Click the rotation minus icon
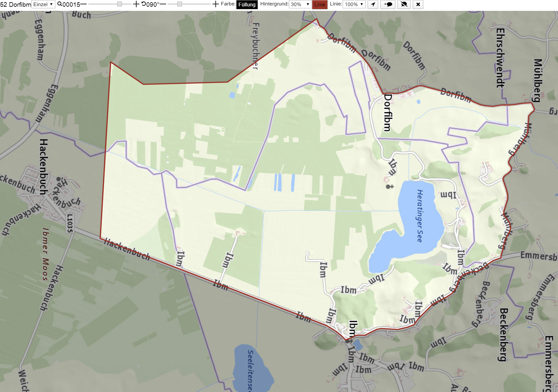 click(x=163, y=4)
